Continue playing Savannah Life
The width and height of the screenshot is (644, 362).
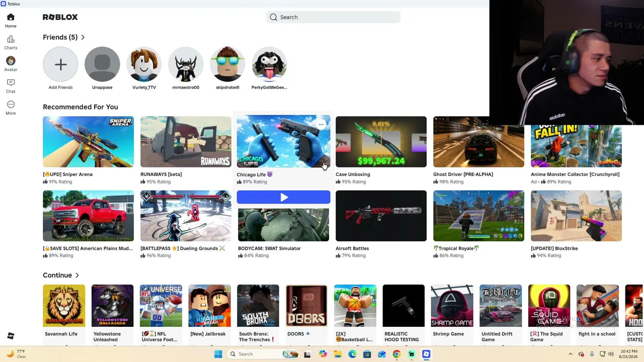[x=64, y=306]
